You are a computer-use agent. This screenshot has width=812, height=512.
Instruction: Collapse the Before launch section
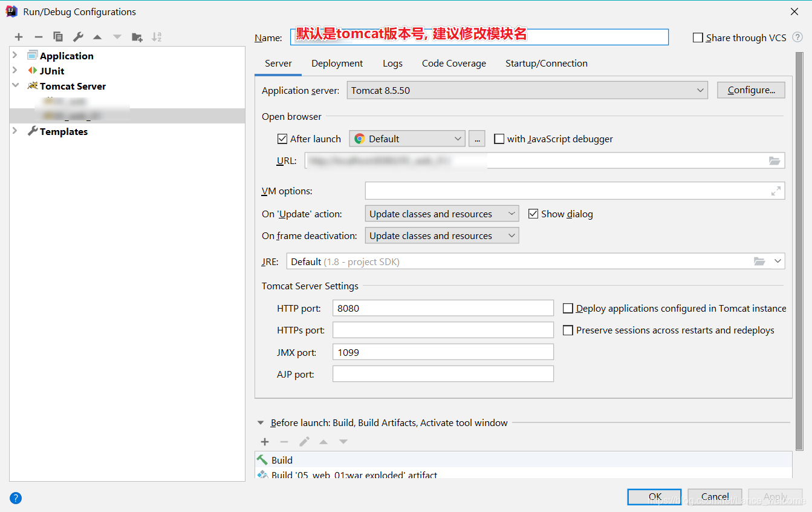click(x=261, y=423)
